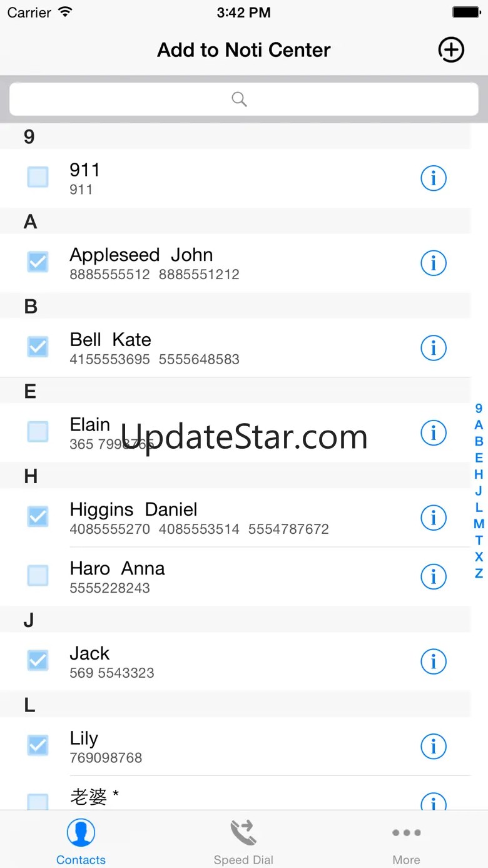Uncheck the Jack checkbox

[x=38, y=660]
